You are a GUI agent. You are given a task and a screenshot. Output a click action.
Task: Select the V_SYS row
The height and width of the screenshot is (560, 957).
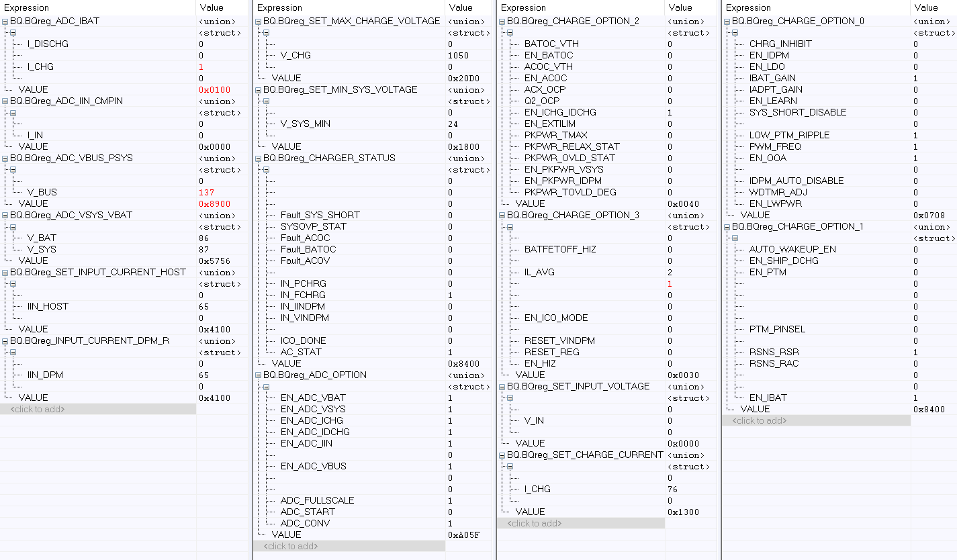[x=125, y=250]
